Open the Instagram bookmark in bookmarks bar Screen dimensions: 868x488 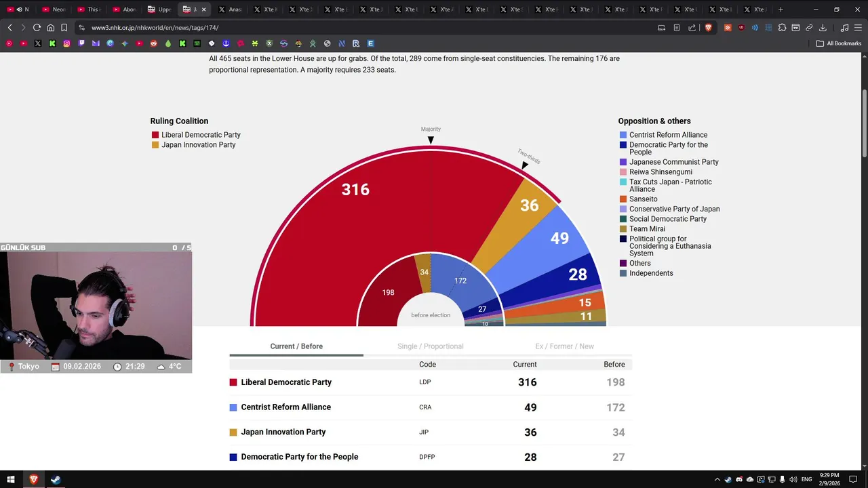coord(67,43)
